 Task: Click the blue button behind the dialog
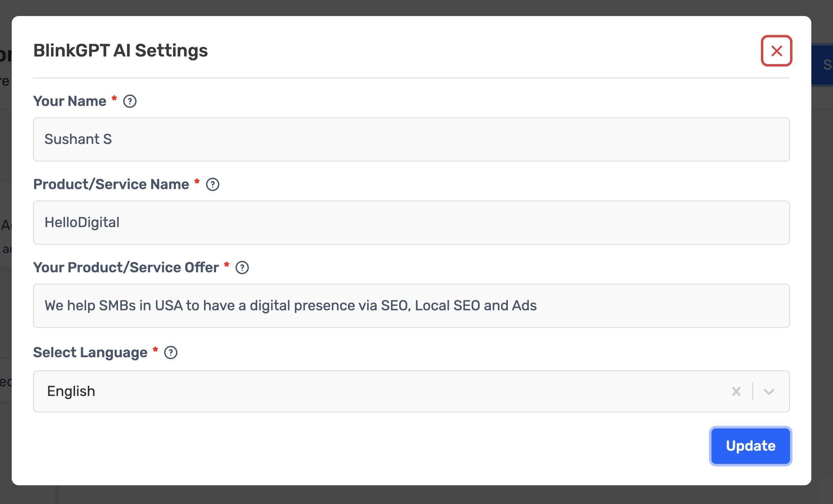pos(822,64)
